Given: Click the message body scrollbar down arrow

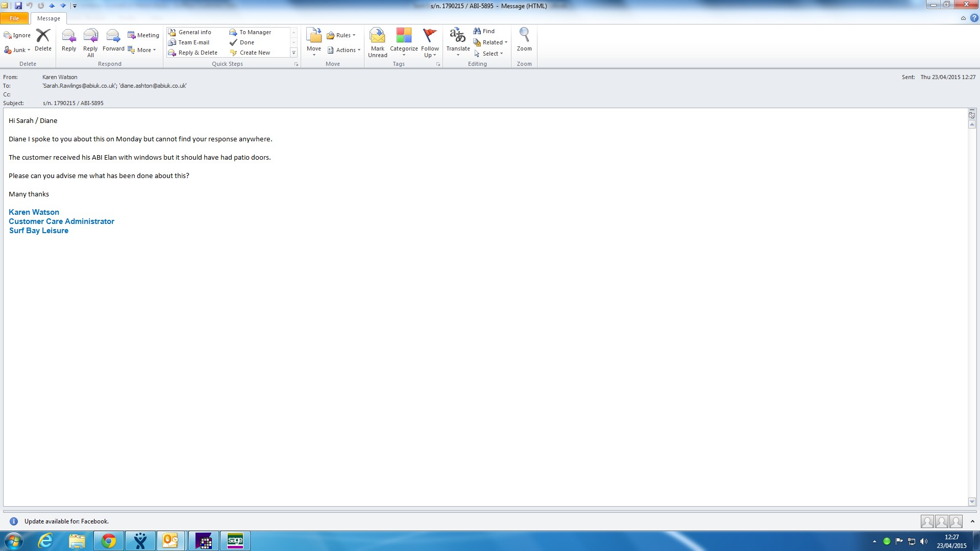Looking at the screenshot, I should point(972,502).
